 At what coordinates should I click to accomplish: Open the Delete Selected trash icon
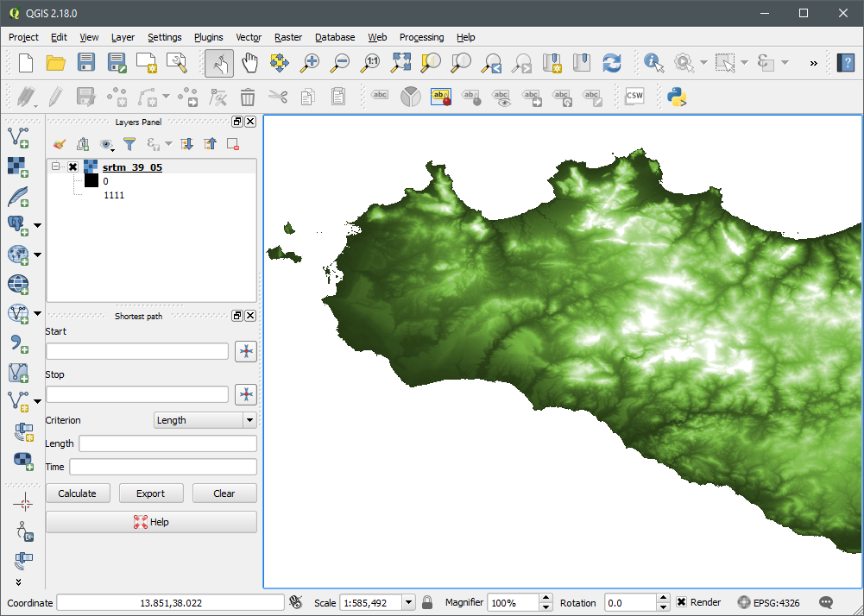tap(248, 97)
